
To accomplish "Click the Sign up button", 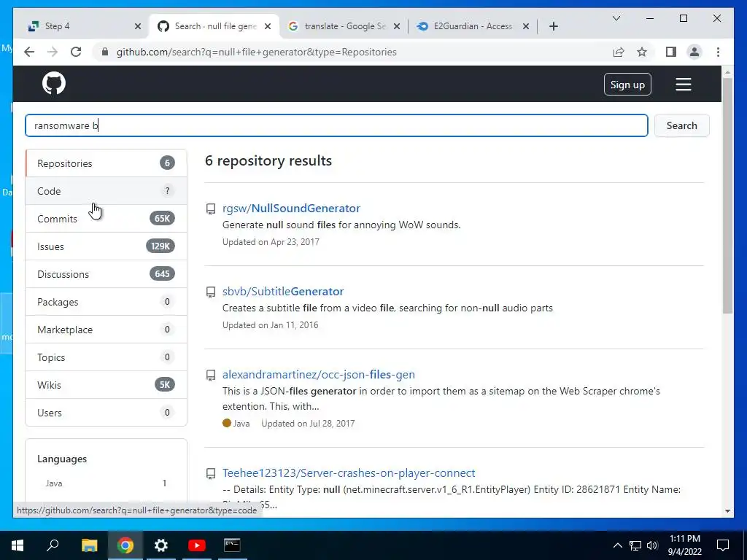I will coord(627,85).
